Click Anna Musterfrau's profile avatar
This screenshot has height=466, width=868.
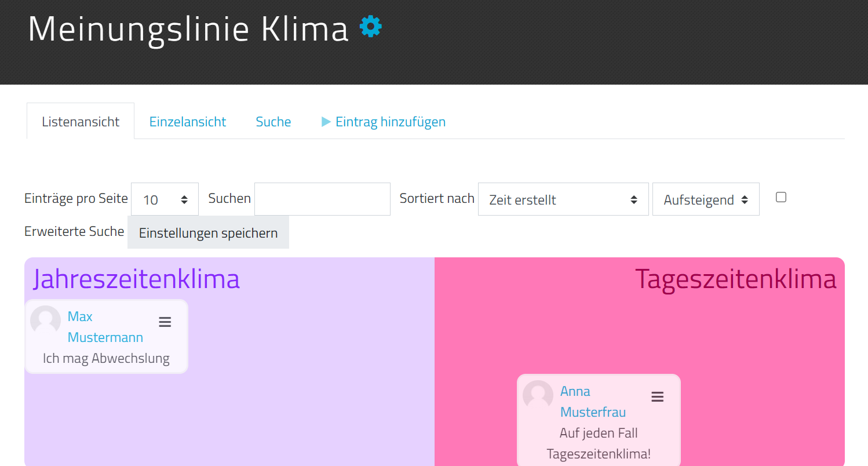pyautogui.click(x=538, y=395)
